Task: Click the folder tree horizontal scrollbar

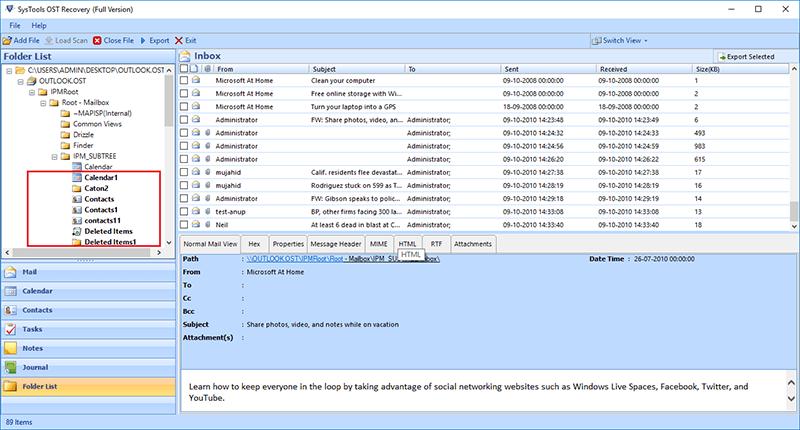Action: pyautogui.click(x=83, y=252)
